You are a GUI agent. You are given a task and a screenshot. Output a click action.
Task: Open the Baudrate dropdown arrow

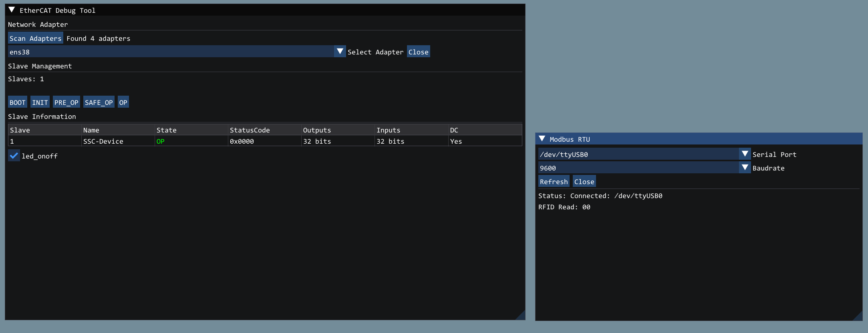click(x=745, y=168)
